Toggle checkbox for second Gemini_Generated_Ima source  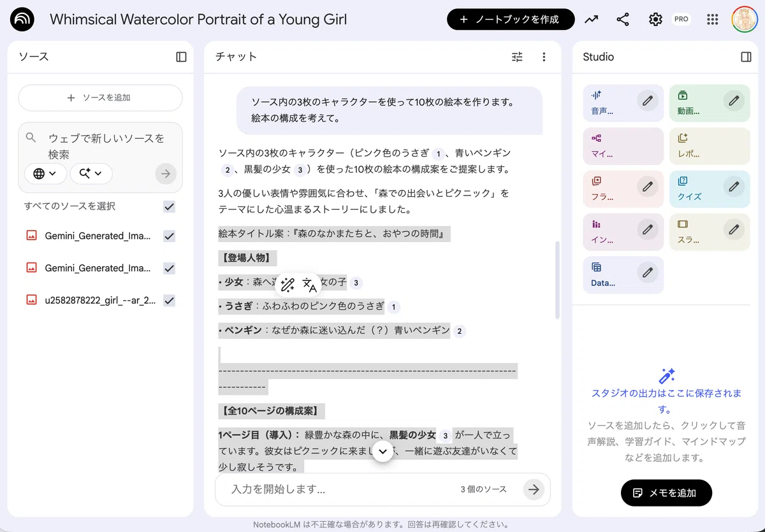[169, 268]
